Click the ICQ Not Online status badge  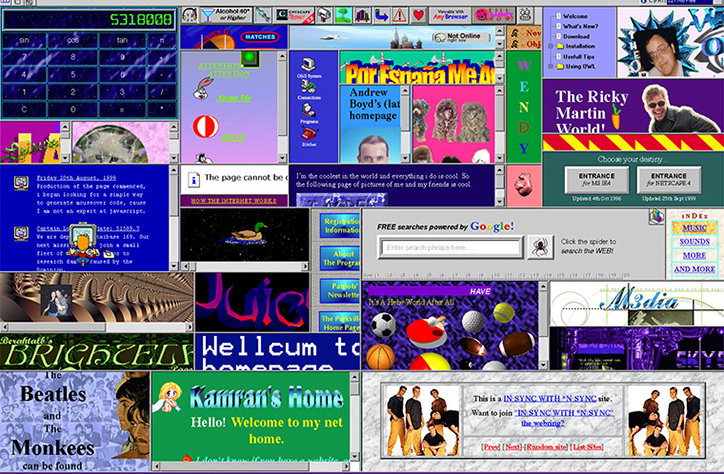[462, 37]
